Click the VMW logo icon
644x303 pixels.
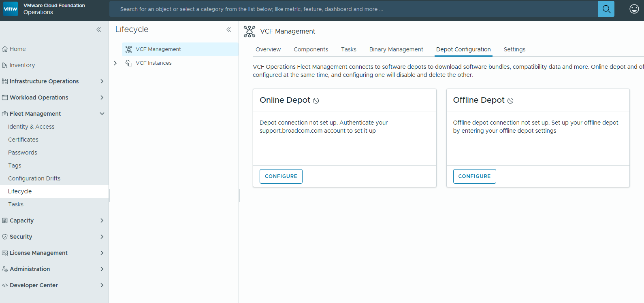click(11, 9)
